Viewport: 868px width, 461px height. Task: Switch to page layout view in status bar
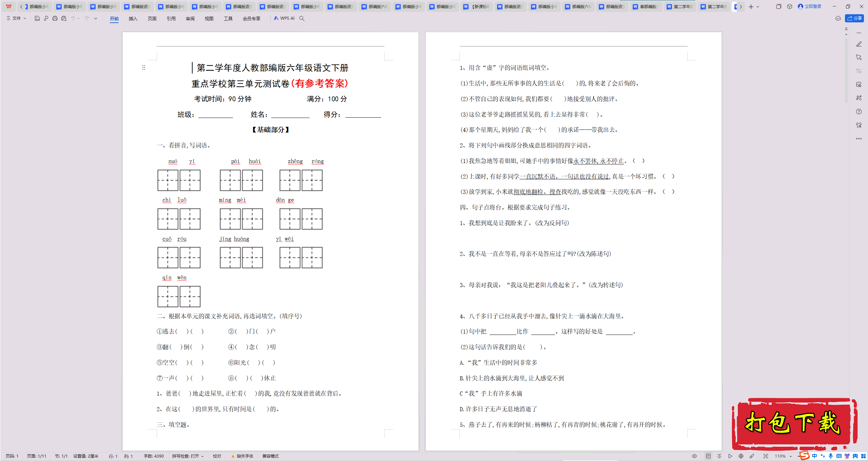coord(708,456)
